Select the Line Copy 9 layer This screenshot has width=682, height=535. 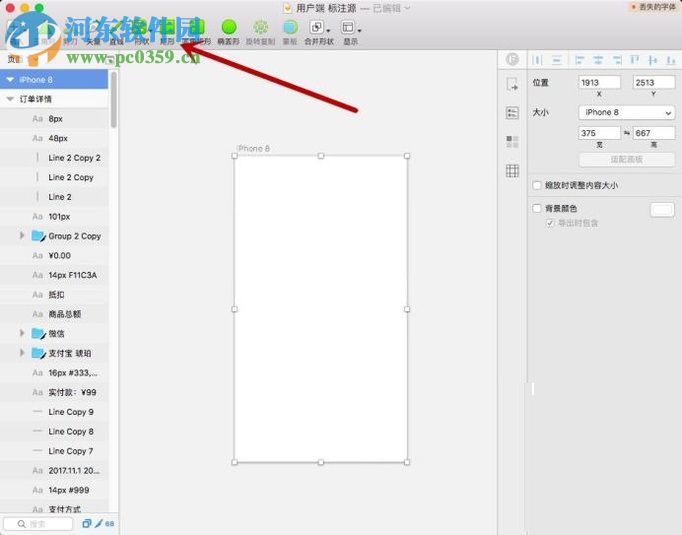(x=54, y=412)
